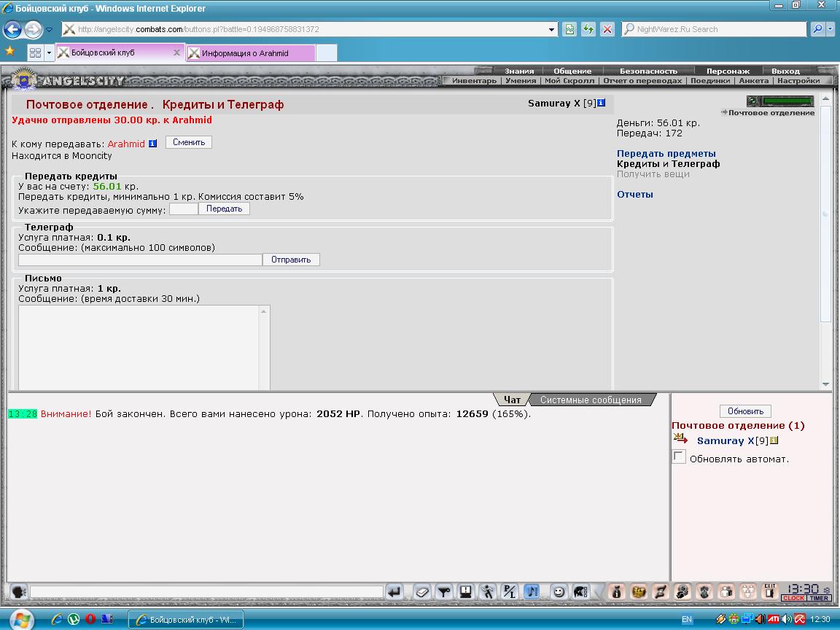Click the CLOCK toggle label
Image resolution: width=840 pixels, height=630 pixels.
tap(793, 598)
